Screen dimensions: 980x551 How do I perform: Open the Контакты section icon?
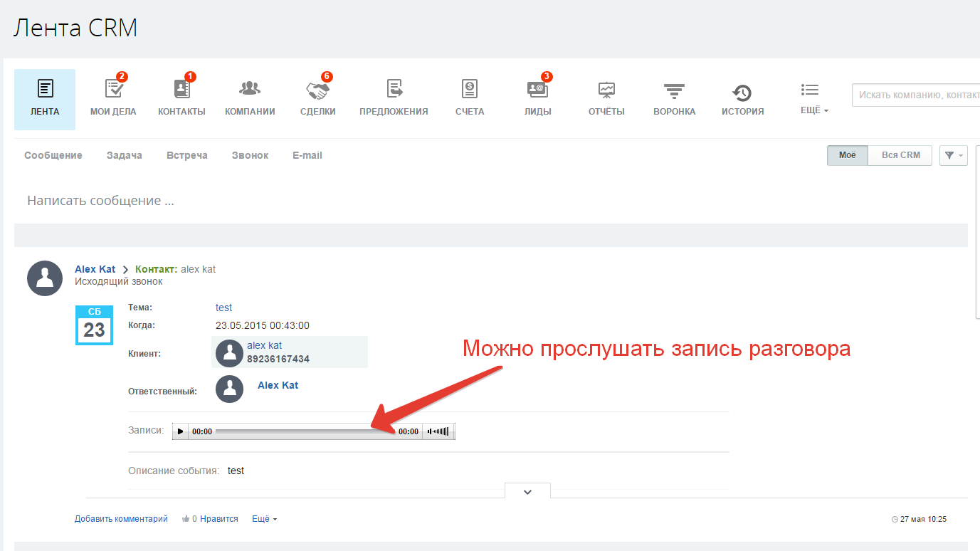(181, 89)
